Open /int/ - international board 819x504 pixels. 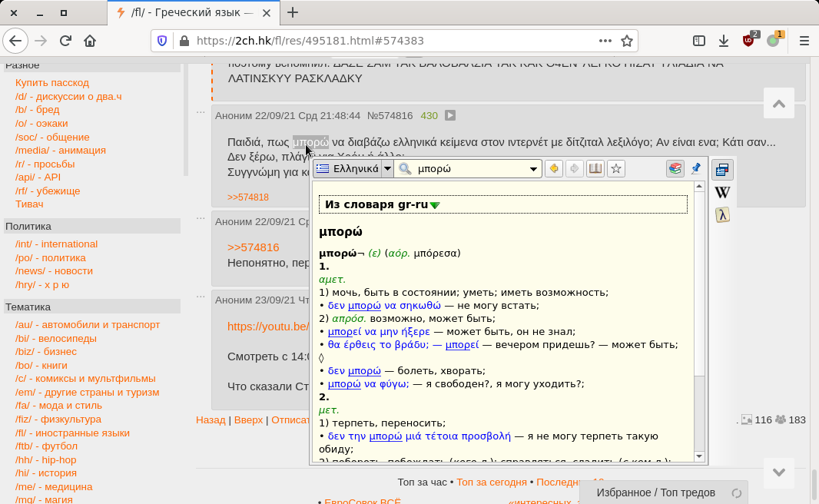pos(56,244)
